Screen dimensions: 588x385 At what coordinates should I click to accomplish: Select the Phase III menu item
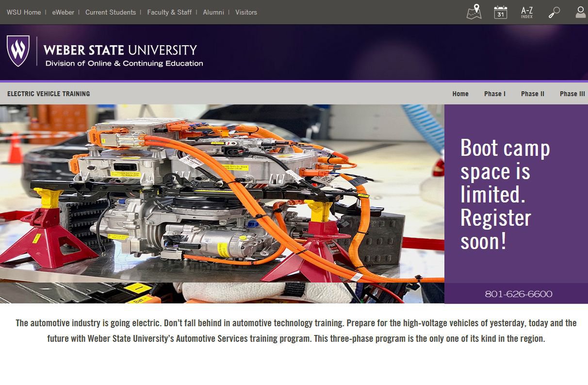point(572,94)
